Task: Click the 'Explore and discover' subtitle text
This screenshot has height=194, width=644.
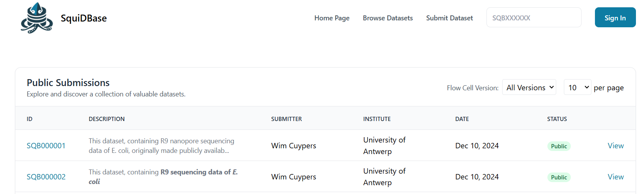Action: click(106, 94)
